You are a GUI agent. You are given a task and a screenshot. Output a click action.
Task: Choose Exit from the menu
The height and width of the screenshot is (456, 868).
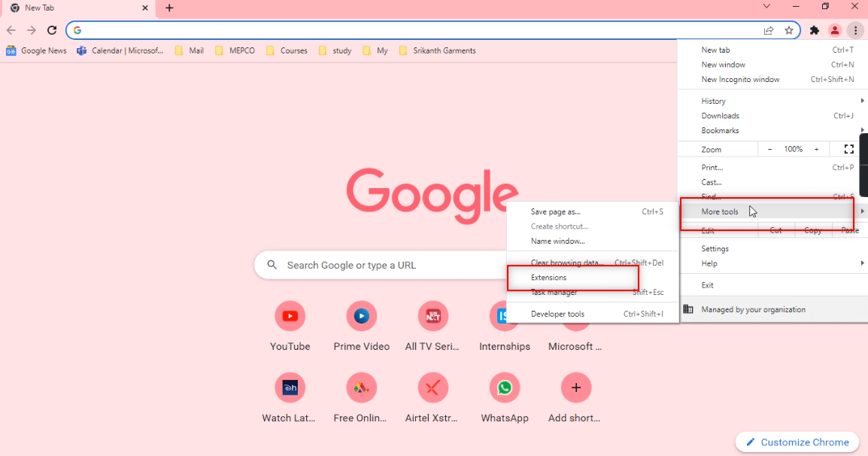[x=772, y=284]
